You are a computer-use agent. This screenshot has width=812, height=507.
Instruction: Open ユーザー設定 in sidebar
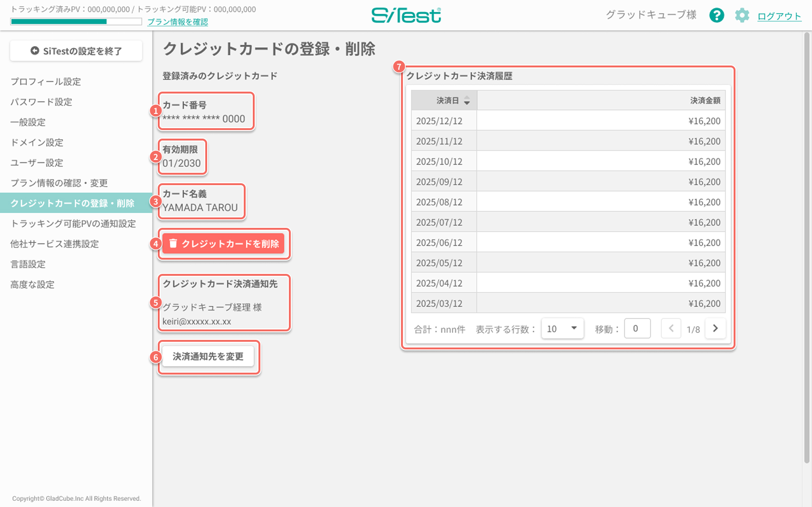37,163
